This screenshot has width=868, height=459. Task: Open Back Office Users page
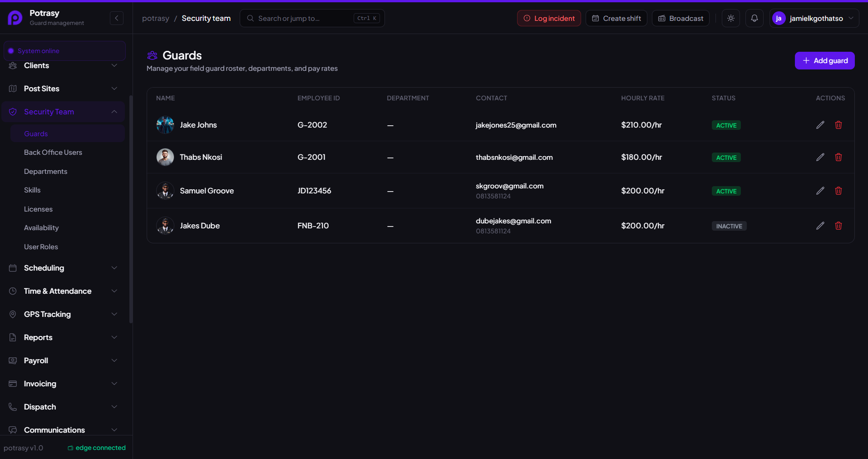tap(67, 153)
